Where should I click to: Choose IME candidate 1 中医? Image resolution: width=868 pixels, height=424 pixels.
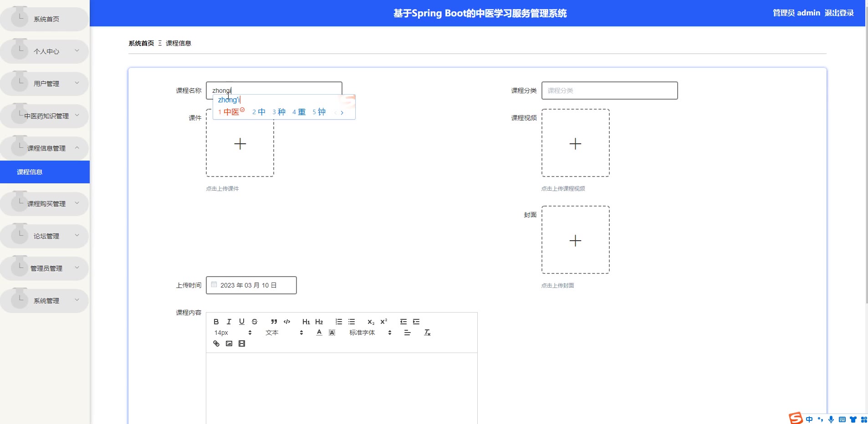tap(231, 112)
